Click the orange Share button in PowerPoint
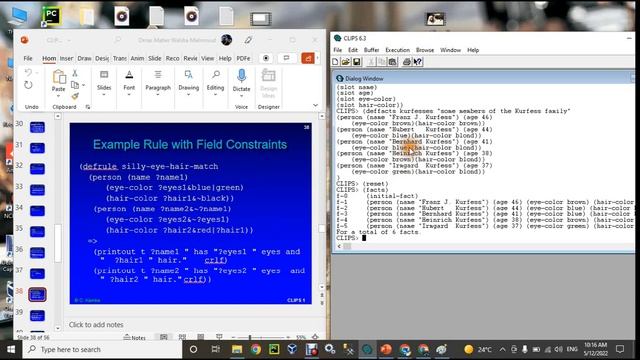640x360 pixels. pos(308,58)
